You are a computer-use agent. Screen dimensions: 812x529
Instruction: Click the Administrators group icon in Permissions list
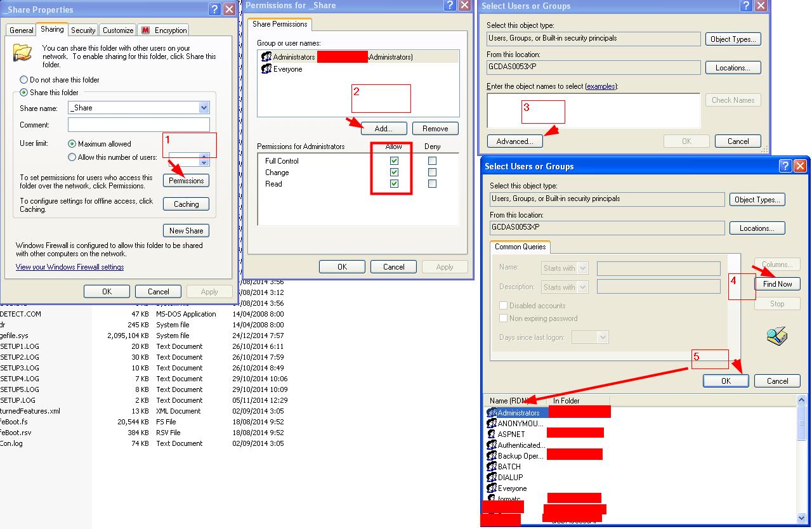[x=266, y=57]
